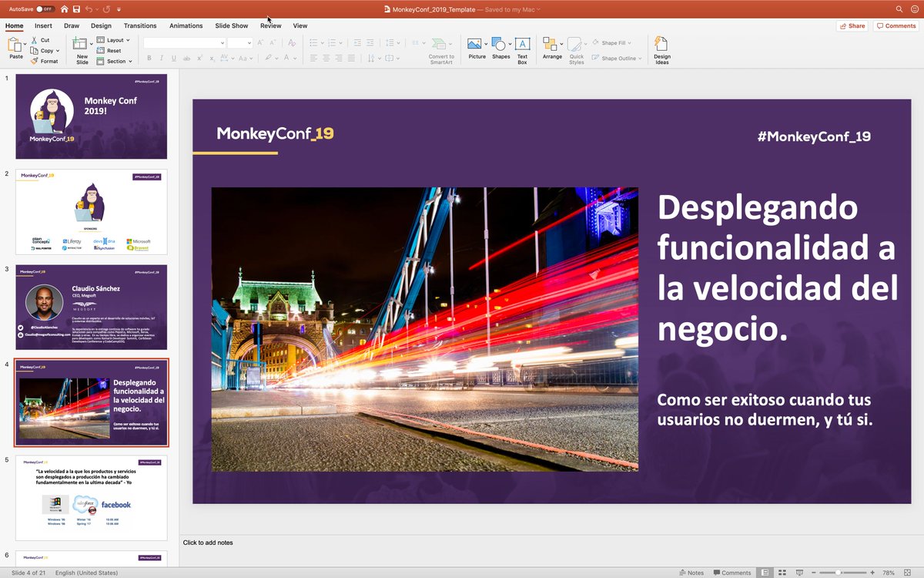The height and width of the screenshot is (578, 924).
Task: Click the Paste clipboard icon
Action: [15, 44]
